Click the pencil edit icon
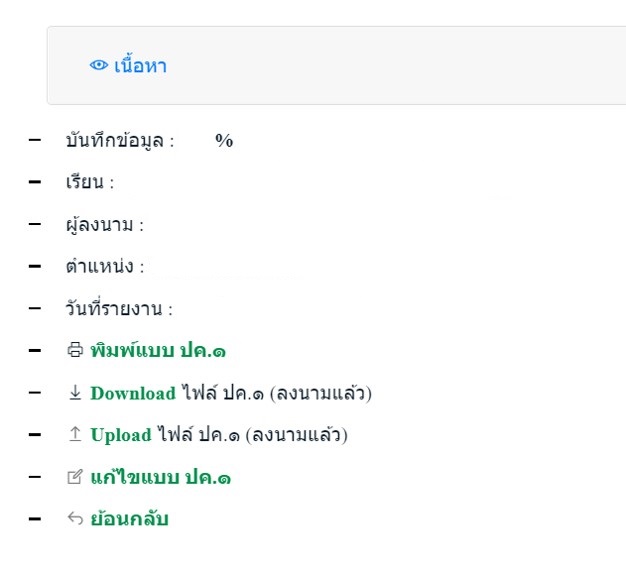This screenshot has height=571, width=626. click(75, 478)
